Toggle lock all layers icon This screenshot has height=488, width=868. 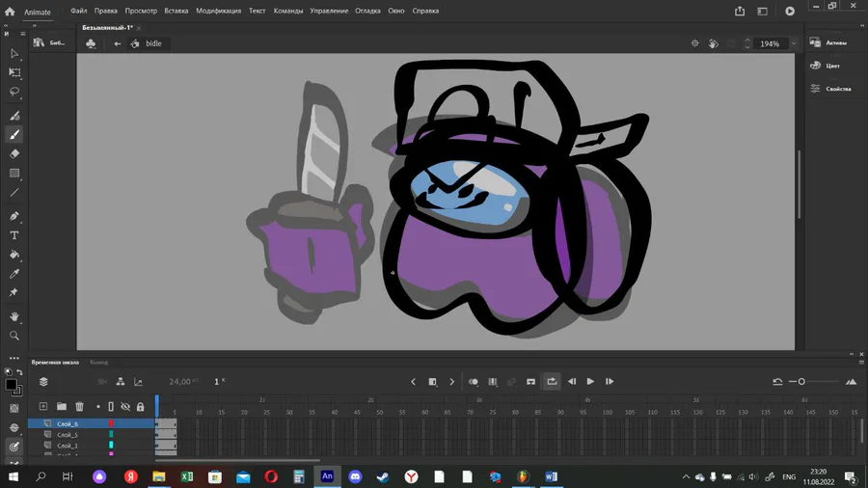click(x=141, y=407)
